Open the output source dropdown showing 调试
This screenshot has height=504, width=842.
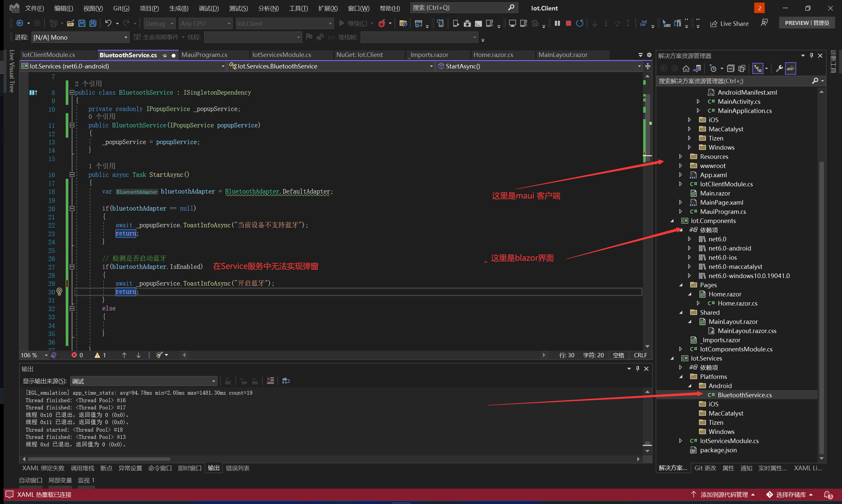tap(143, 381)
